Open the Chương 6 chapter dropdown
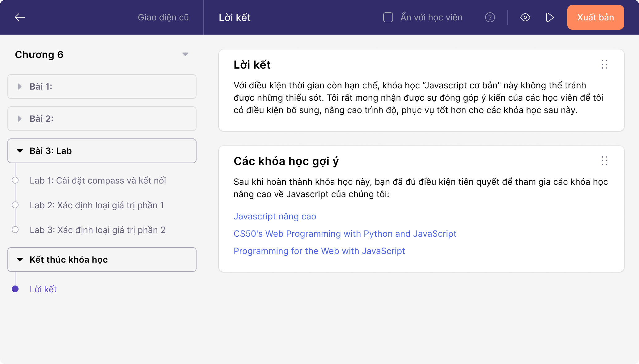 (185, 54)
